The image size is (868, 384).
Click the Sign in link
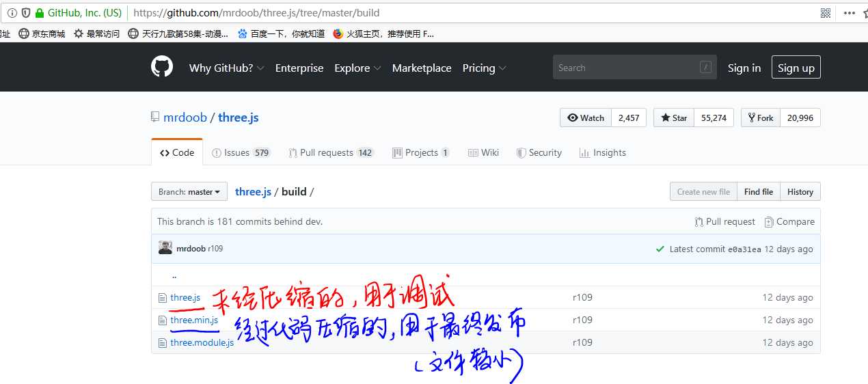point(744,68)
